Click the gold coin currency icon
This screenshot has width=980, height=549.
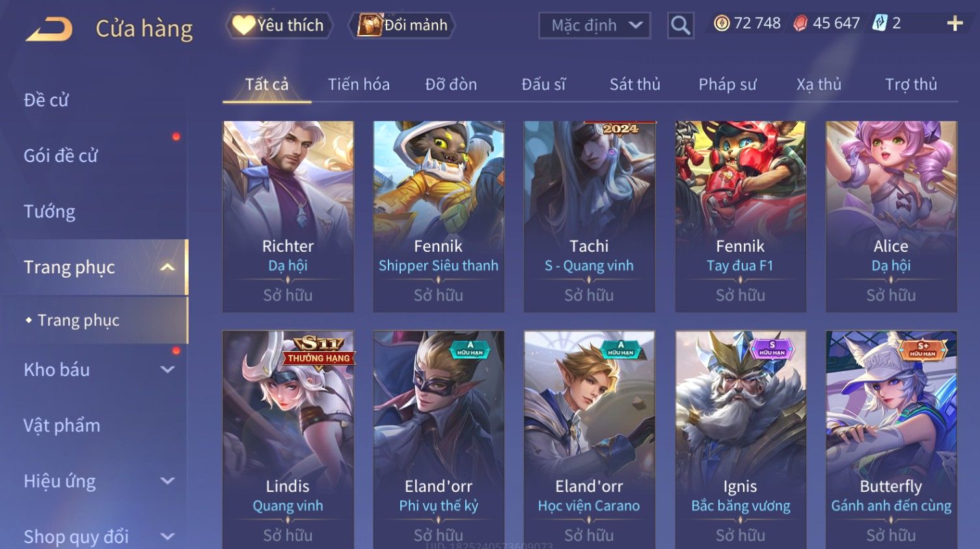coord(722,23)
